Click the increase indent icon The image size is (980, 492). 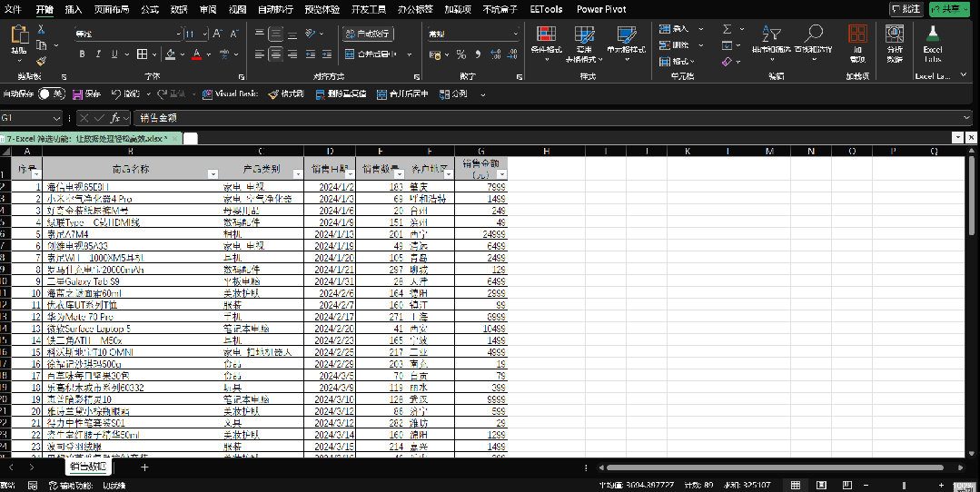(x=326, y=55)
